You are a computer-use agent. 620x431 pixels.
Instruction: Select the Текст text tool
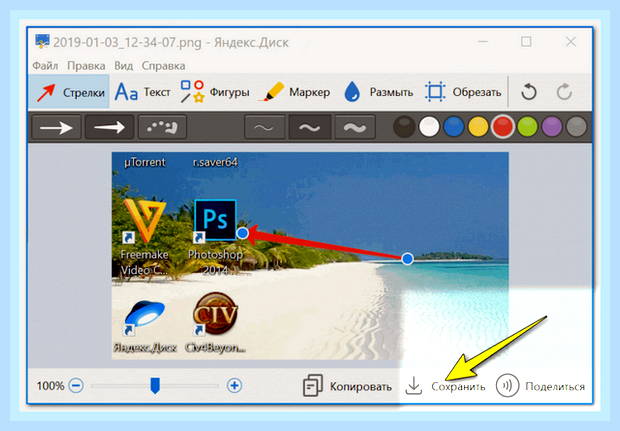coord(142,92)
